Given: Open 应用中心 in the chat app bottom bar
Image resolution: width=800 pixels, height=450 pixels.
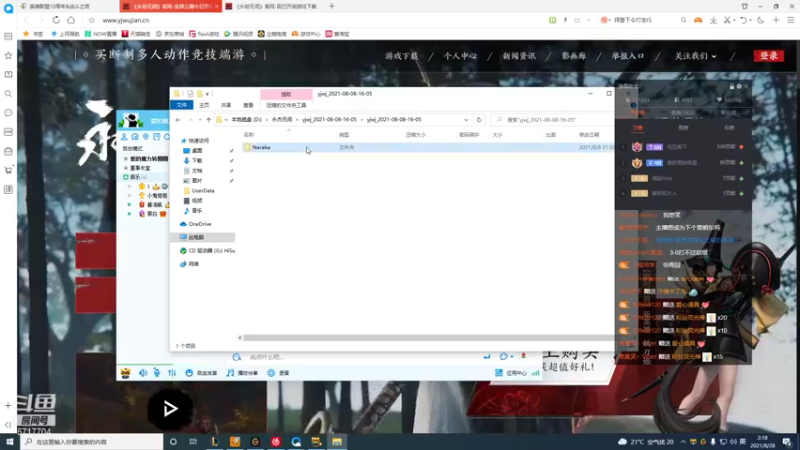Looking at the screenshot, I should [x=511, y=373].
